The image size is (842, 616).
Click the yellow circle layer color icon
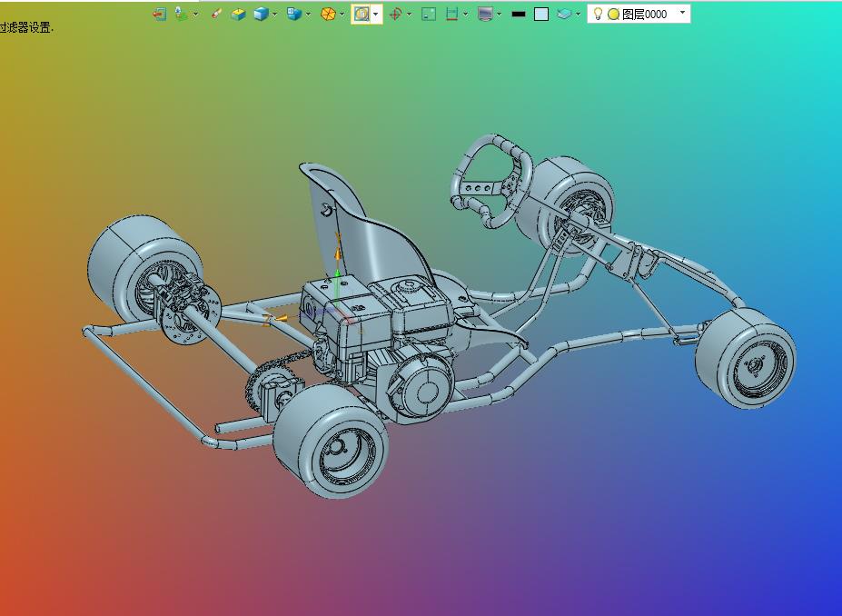(x=613, y=15)
